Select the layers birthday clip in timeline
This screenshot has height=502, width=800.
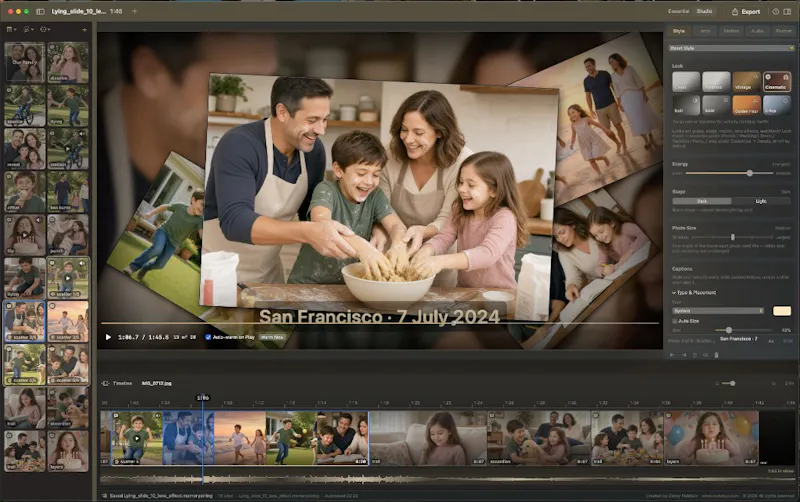(x=711, y=438)
